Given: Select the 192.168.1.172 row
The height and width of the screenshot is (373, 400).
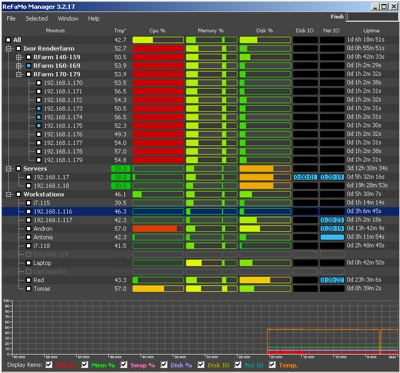Looking at the screenshot, I should point(200,100).
